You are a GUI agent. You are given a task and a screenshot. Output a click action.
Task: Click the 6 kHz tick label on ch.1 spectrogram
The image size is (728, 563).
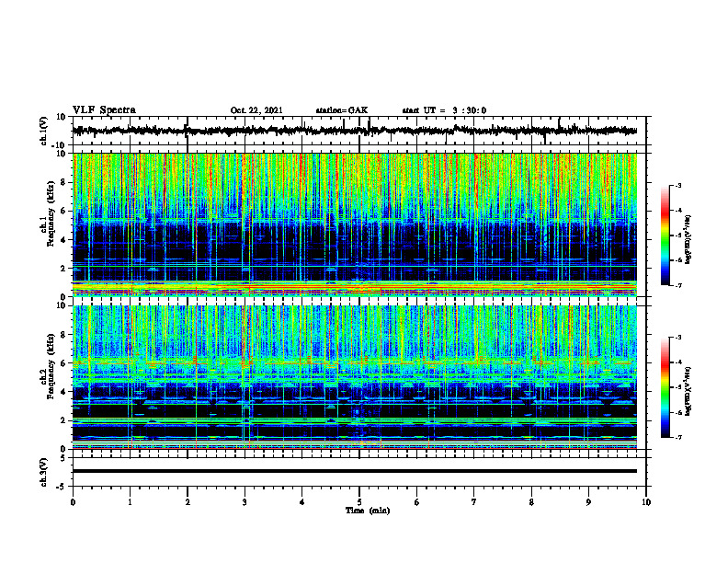[64, 211]
